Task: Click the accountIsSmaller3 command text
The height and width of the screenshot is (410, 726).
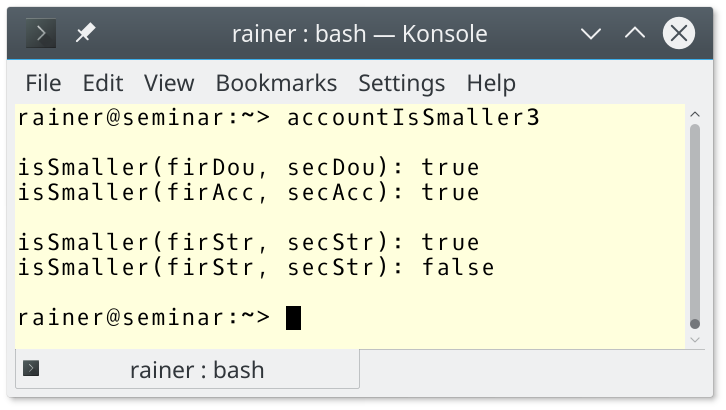Action: tap(413, 117)
